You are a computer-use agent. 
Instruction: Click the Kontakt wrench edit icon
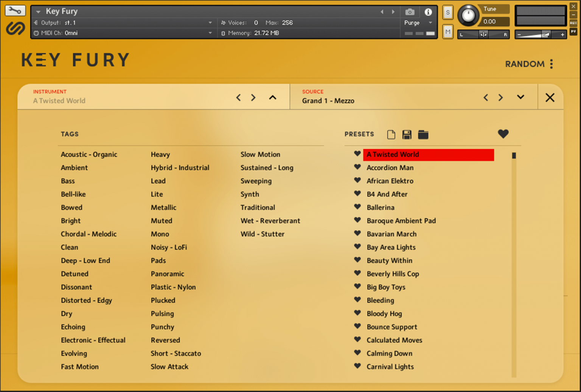[15, 11]
